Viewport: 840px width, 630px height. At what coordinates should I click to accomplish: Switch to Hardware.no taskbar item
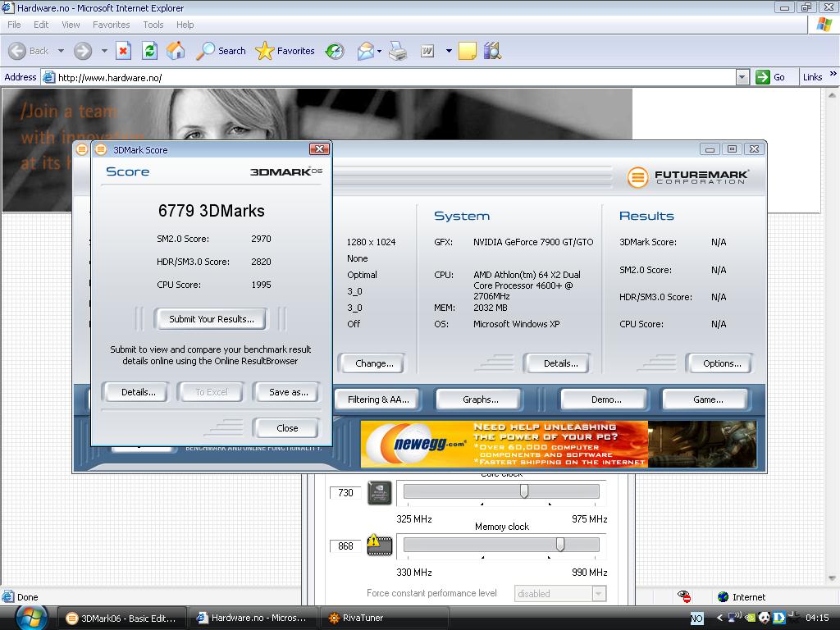click(x=253, y=619)
